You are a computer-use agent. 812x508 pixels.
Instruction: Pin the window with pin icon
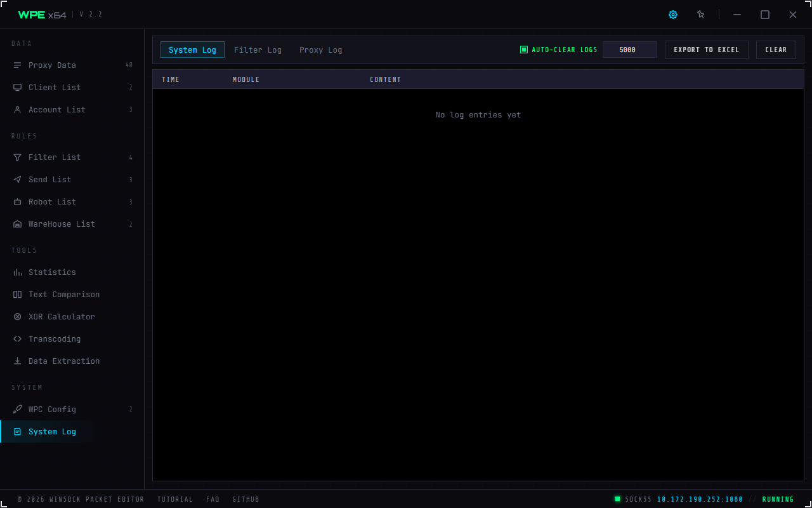click(701, 15)
